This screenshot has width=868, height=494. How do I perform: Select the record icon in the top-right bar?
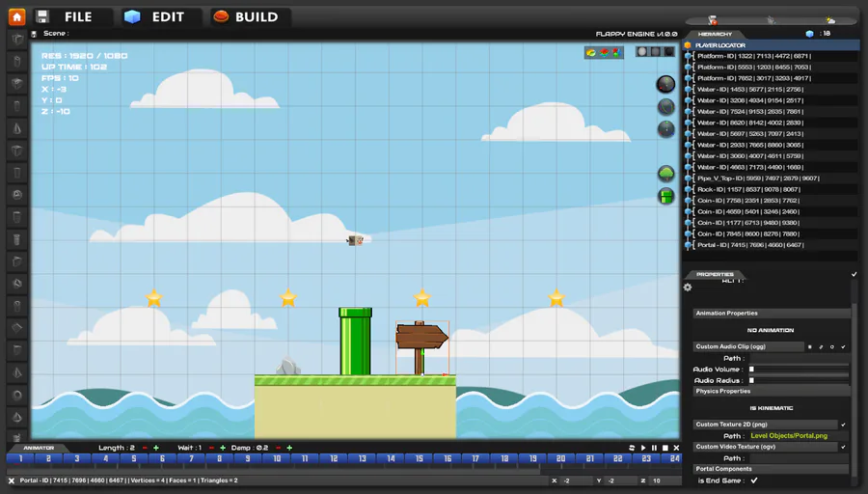point(713,20)
